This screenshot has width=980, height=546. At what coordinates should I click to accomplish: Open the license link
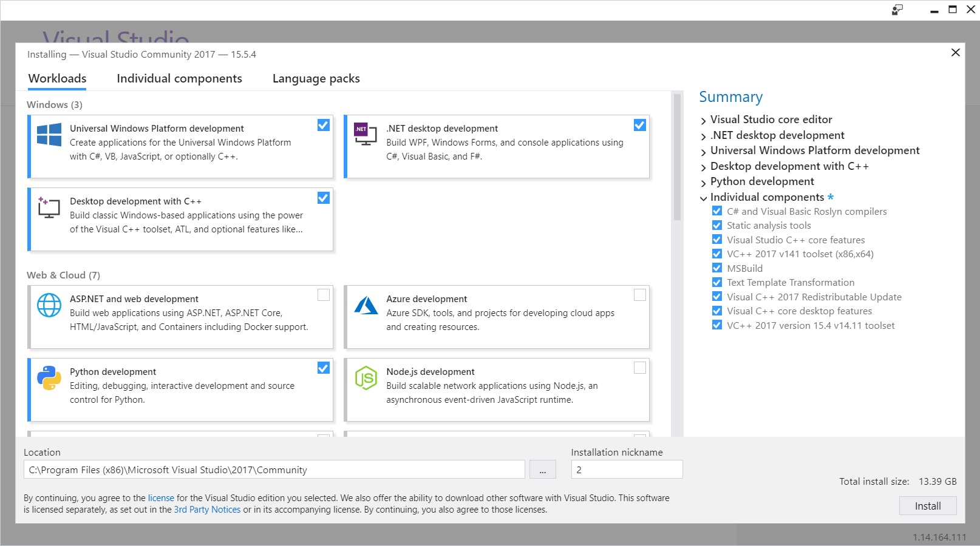(x=161, y=498)
